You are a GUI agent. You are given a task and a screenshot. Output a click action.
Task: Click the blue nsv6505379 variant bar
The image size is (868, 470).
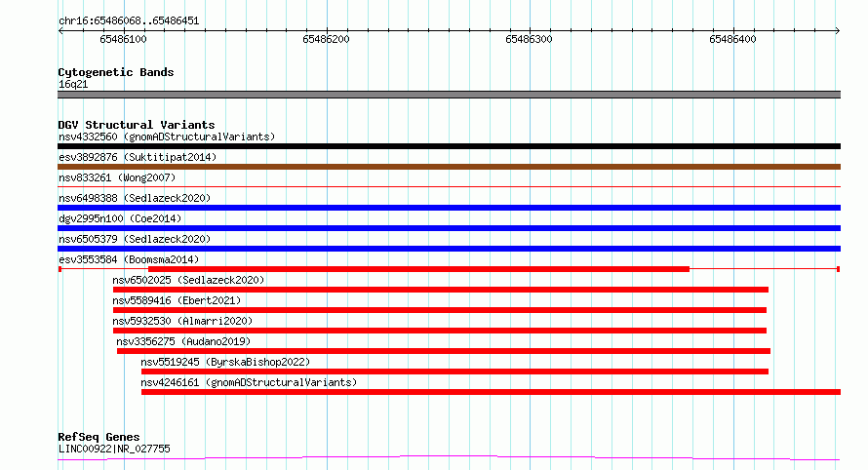(449, 249)
